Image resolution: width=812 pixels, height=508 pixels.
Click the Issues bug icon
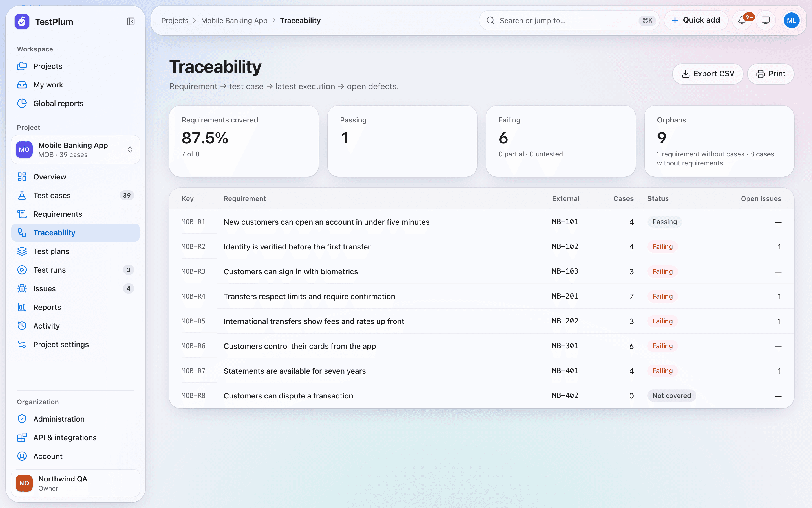(x=22, y=289)
